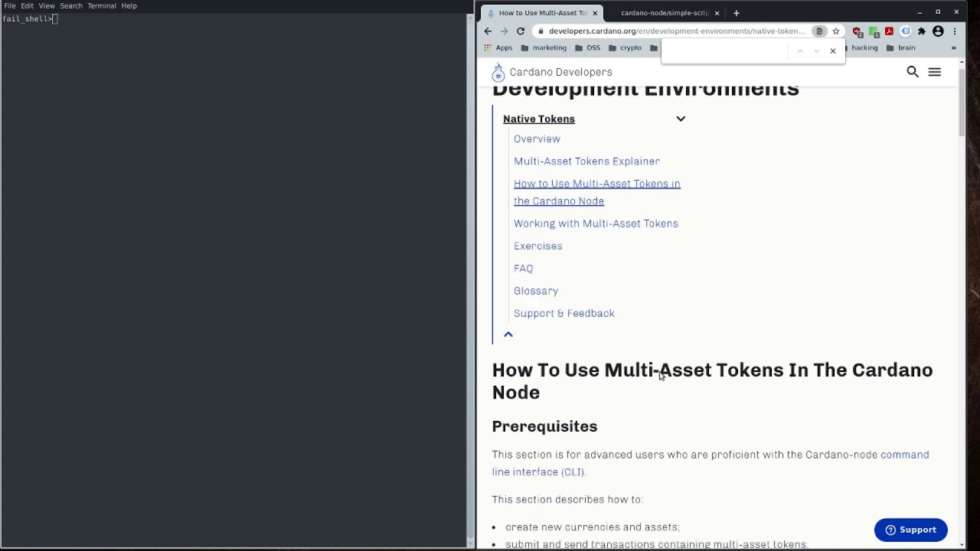This screenshot has width=980, height=551.
Task: Click the address bar URL
Action: pos(677,31)
